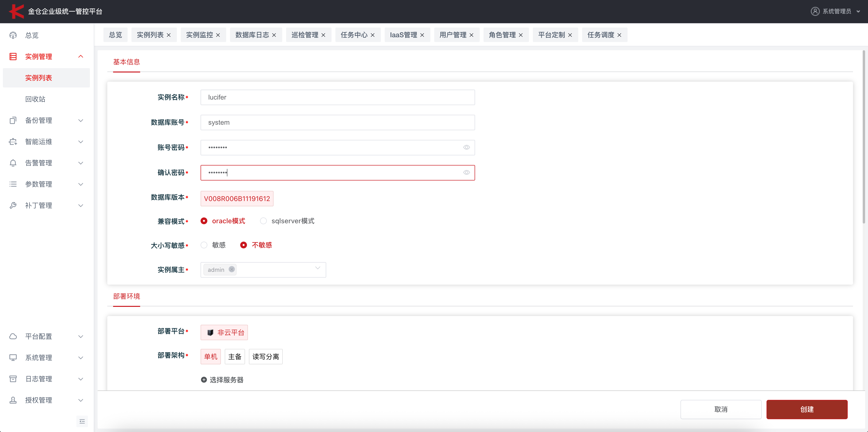This screenshot has width=868, height=432.
Task: Click the 系统管理员 user avatar icon
Action: coord(815,11)
